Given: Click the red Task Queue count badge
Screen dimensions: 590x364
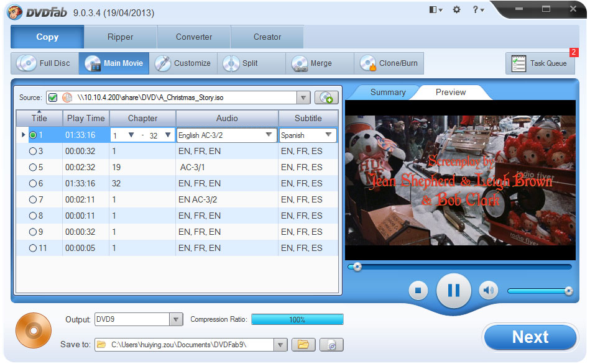Looking at the screenshot, I should tap(573, 52).
